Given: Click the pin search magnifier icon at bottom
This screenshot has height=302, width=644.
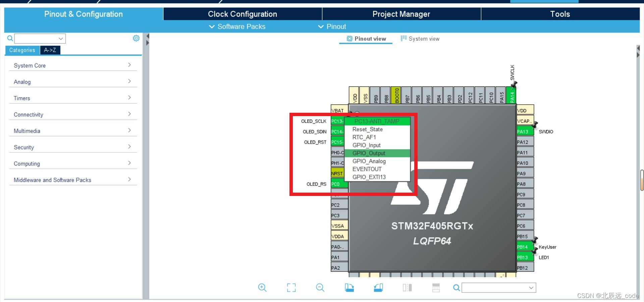Looking at the screenshot, I should 457,288.
